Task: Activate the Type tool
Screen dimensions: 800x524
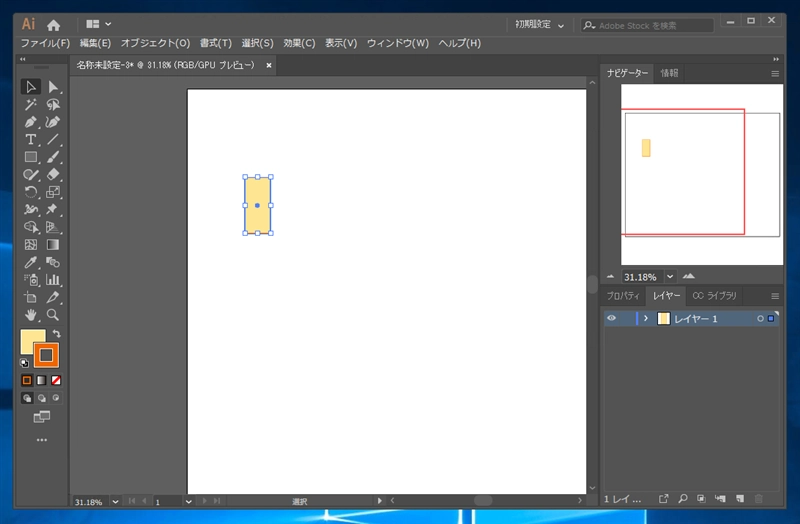Action: (x=31, y=139)
